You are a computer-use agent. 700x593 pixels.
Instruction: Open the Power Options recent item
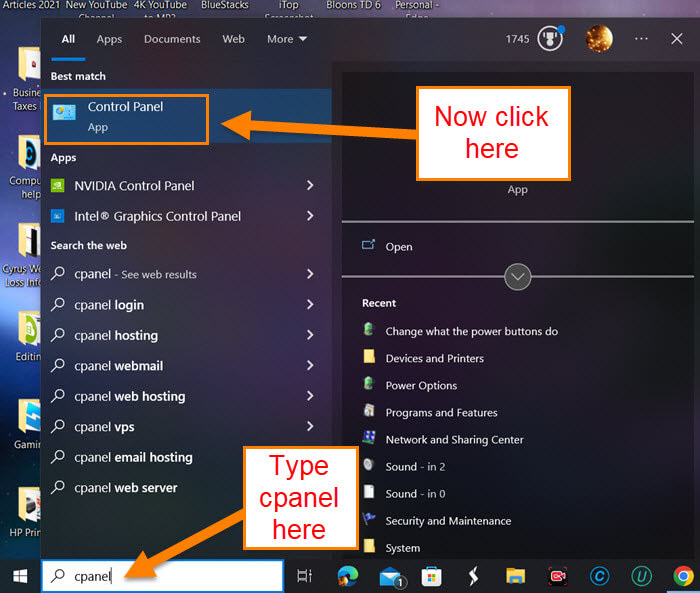[421, 385]
